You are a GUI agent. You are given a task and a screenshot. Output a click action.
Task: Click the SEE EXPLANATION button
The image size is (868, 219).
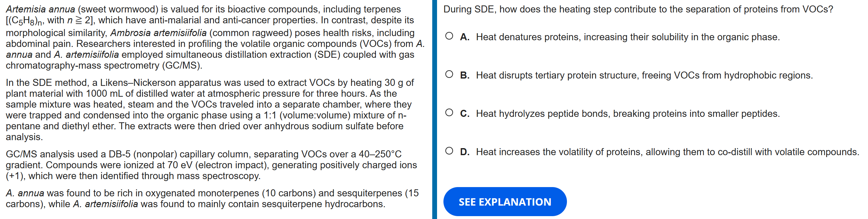(x=505, y=201)
